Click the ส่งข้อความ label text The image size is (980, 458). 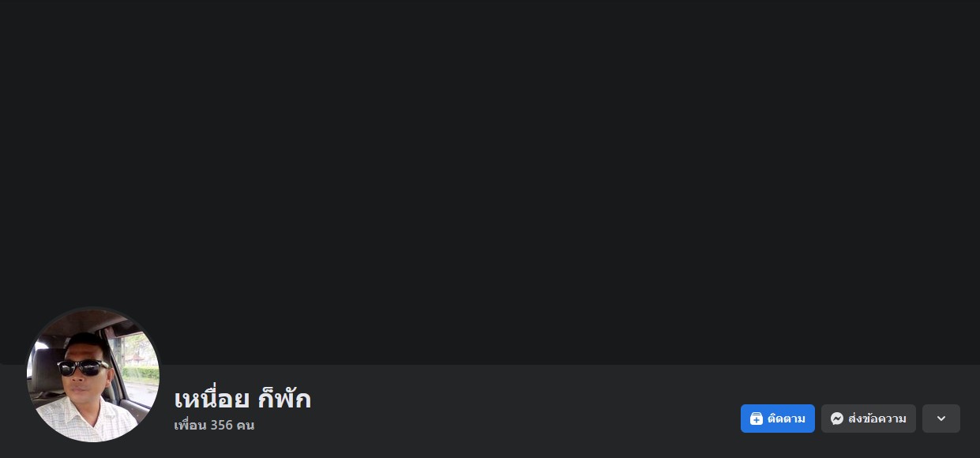(x=877, y=419)
